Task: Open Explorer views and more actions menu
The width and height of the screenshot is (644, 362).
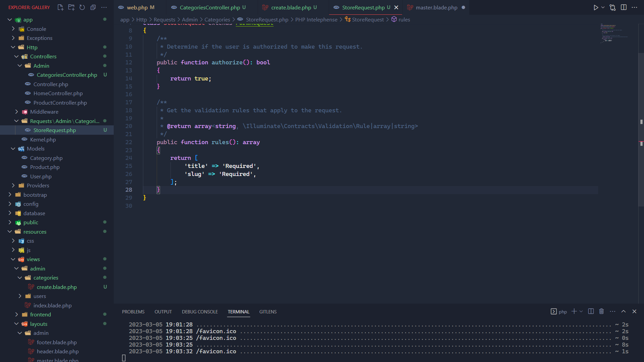Action: pos(104,7)
